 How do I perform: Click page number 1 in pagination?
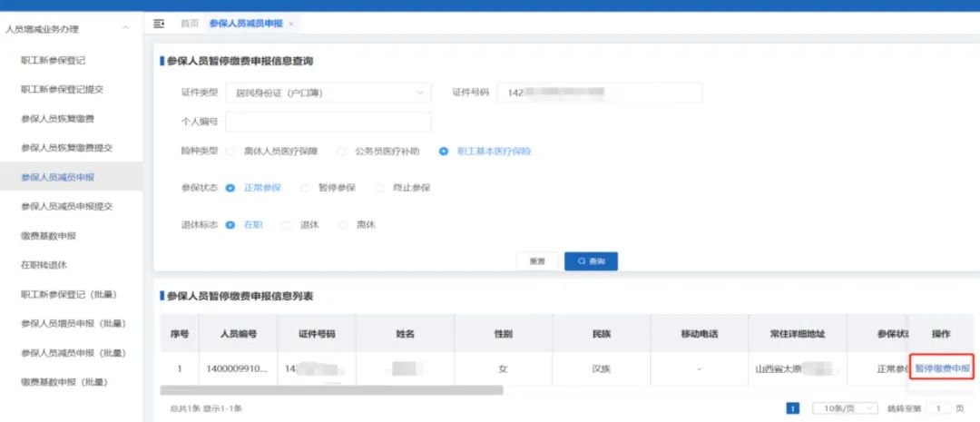click(x=792, y=408)
